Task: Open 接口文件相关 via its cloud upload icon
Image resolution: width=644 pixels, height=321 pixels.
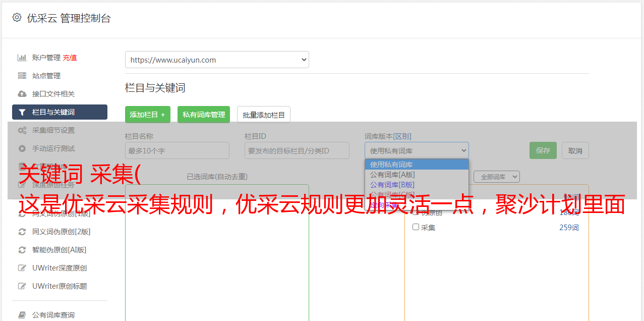Action: [x=22, y=94]
